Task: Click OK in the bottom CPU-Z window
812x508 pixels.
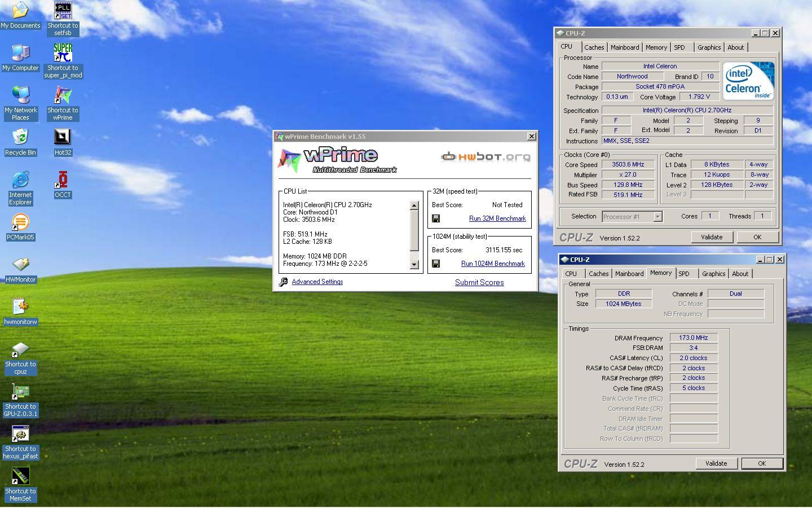Action: point(762,463)
